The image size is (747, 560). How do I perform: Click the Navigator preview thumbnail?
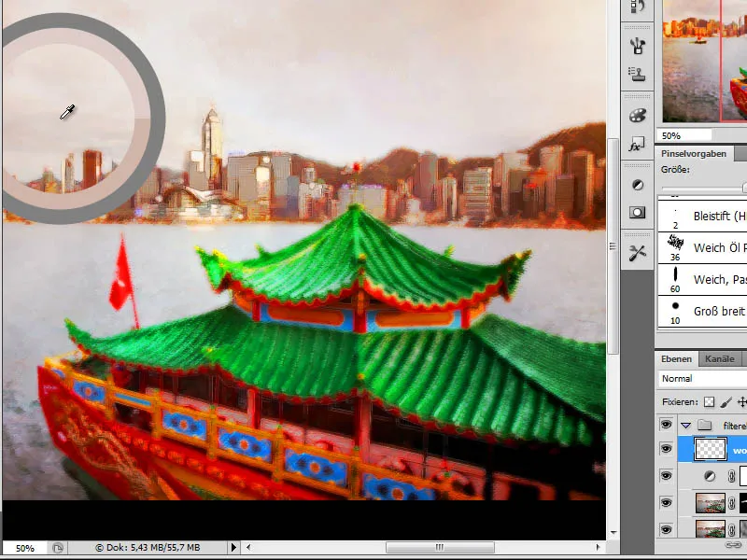[705, 62]
